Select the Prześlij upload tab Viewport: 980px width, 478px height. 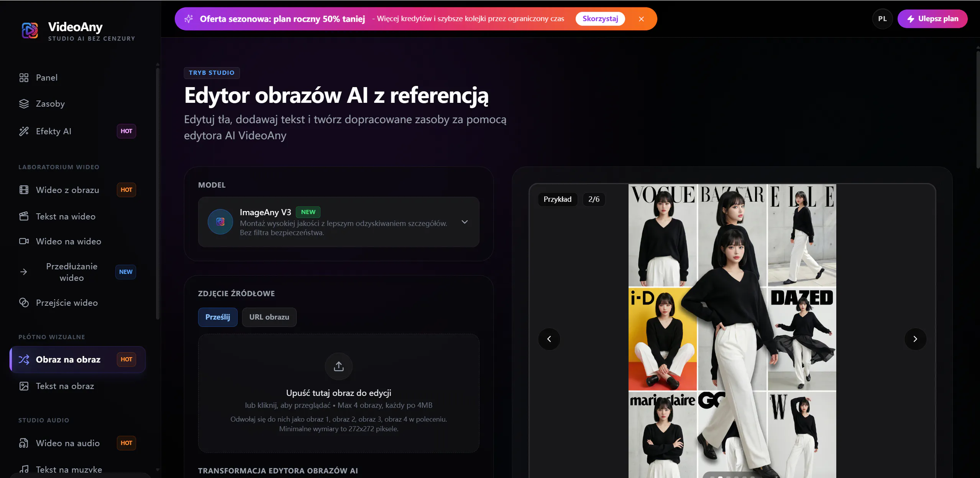pos(218,317)
